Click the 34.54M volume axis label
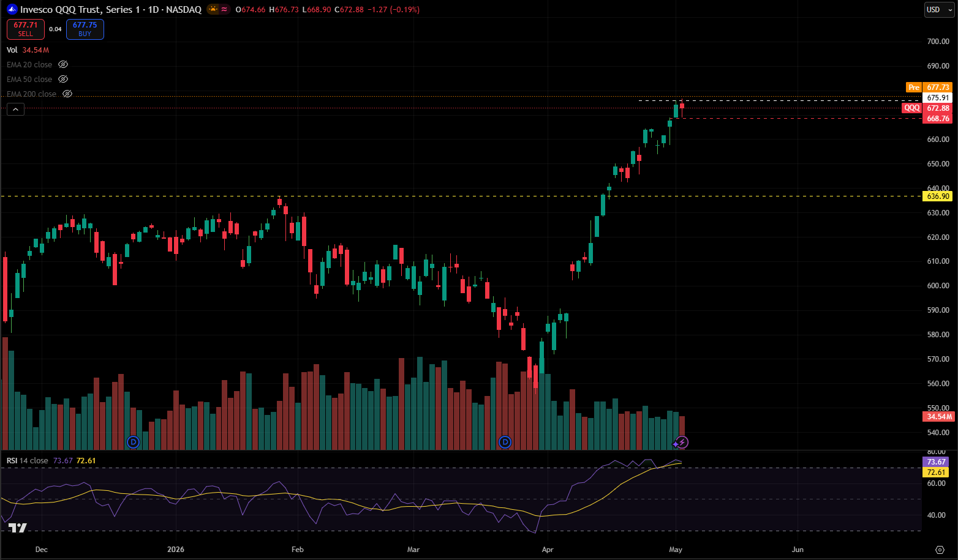Image resolution: width=958 pixels, height=560 pixels. [938, 417]
